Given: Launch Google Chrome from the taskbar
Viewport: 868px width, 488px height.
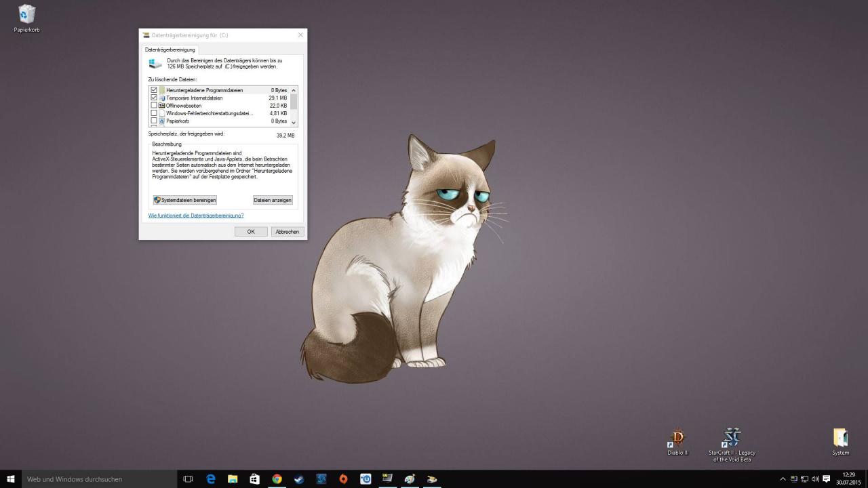Looking at the screenshot, I should click(x=277, y=479).
